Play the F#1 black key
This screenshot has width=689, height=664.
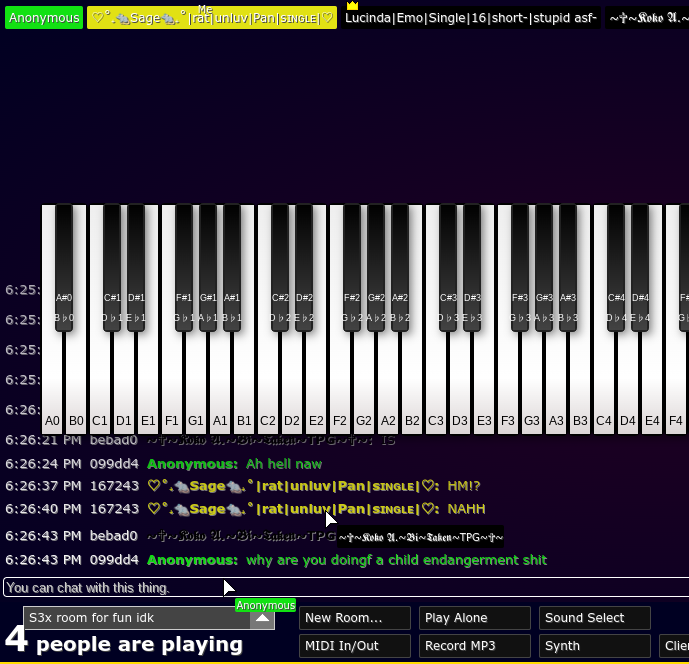coord(184,268)
